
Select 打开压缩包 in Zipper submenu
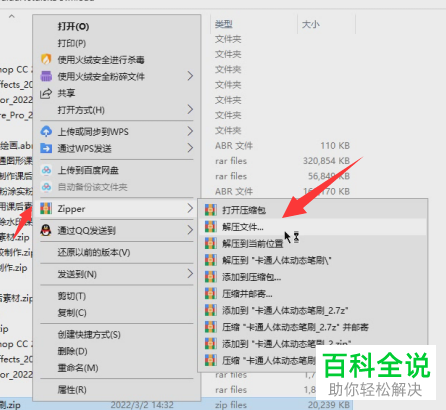[x=313, y=210]
